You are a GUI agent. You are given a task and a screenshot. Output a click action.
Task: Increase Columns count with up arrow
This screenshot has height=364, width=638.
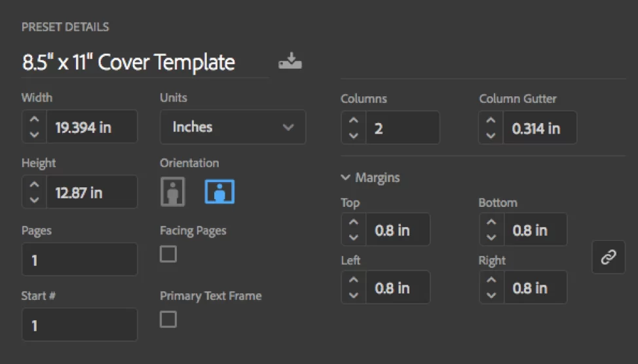354,120
